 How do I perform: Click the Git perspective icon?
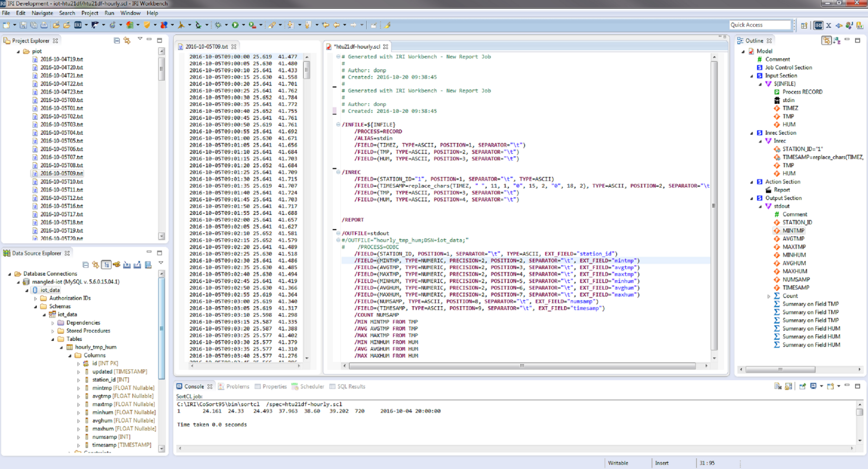[860, 26]
